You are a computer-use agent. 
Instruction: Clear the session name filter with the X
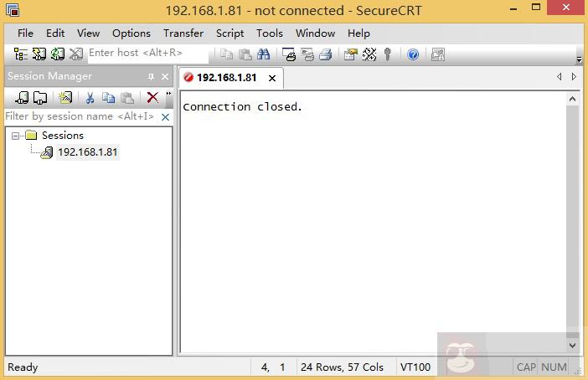click(x=165, y=117)
